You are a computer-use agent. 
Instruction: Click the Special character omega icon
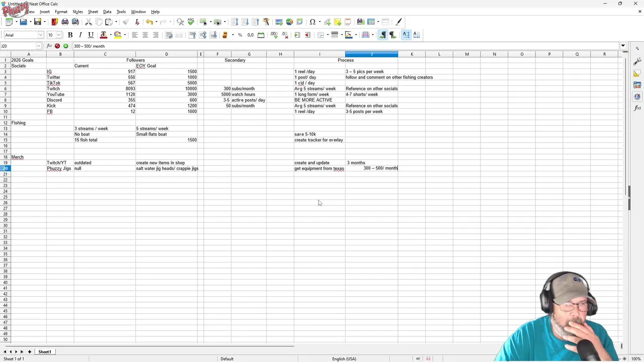pos(312,22)
